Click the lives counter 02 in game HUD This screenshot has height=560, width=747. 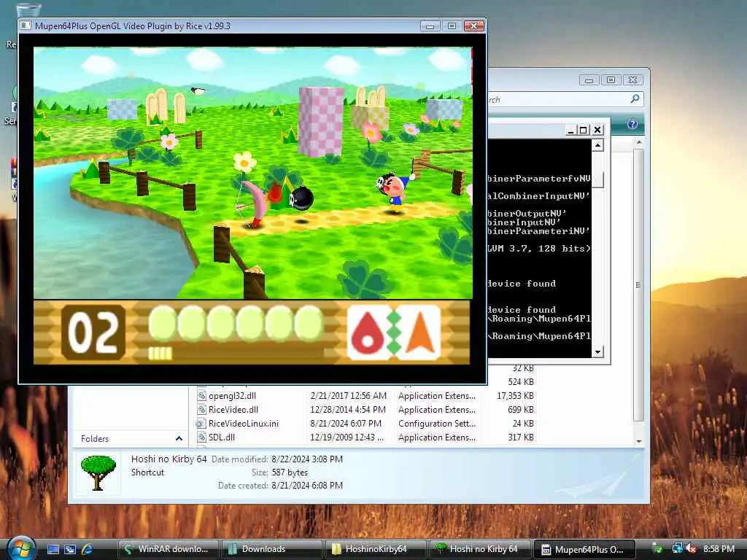(x=93, y=332)
